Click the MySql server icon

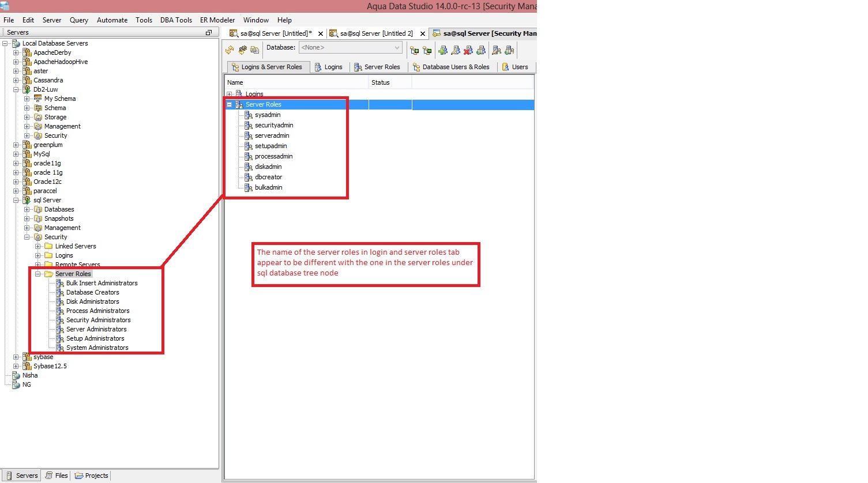[27, 154]
